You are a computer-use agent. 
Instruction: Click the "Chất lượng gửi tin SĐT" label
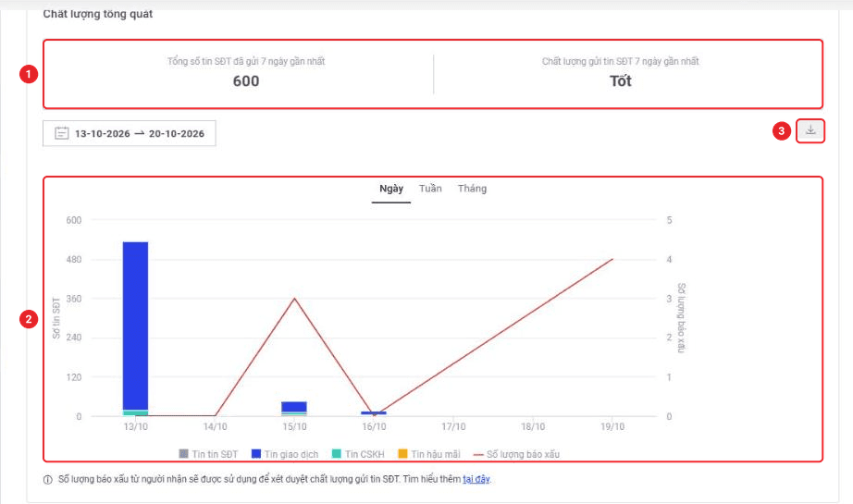(620, 61)
